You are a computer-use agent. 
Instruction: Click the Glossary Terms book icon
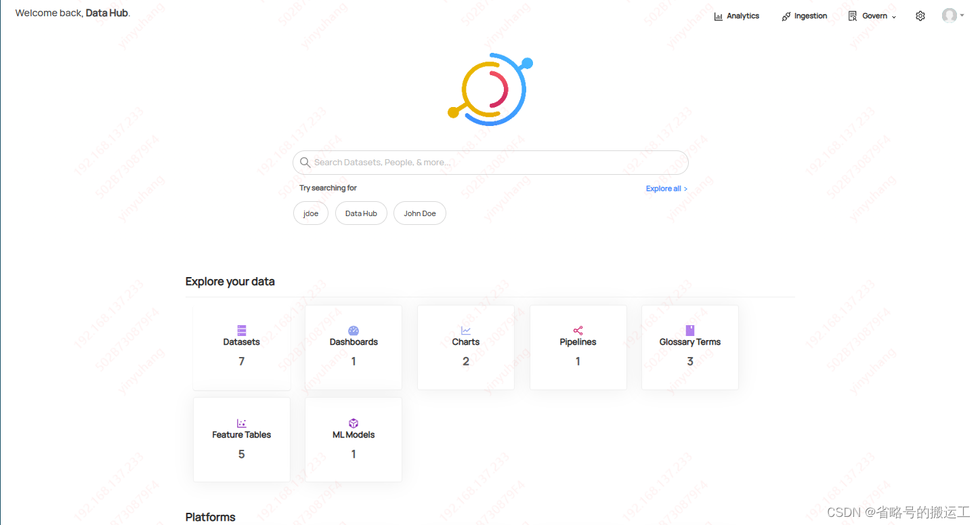[x=690, y=331]
